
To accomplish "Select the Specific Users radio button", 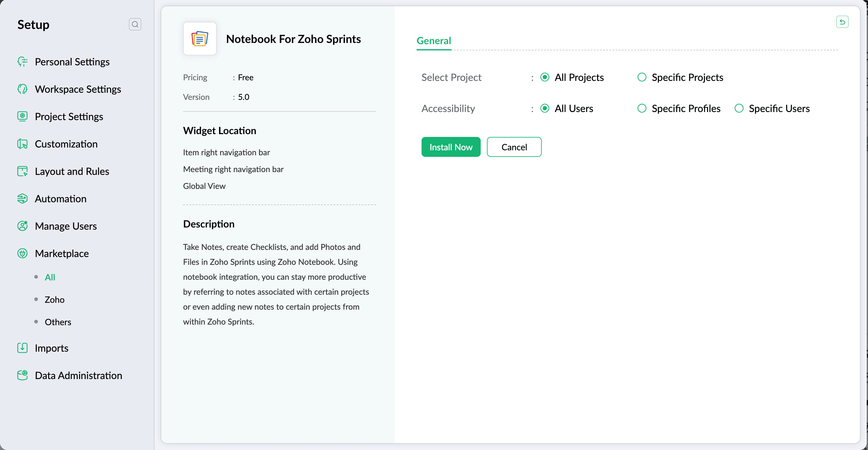I will (738, 108).
